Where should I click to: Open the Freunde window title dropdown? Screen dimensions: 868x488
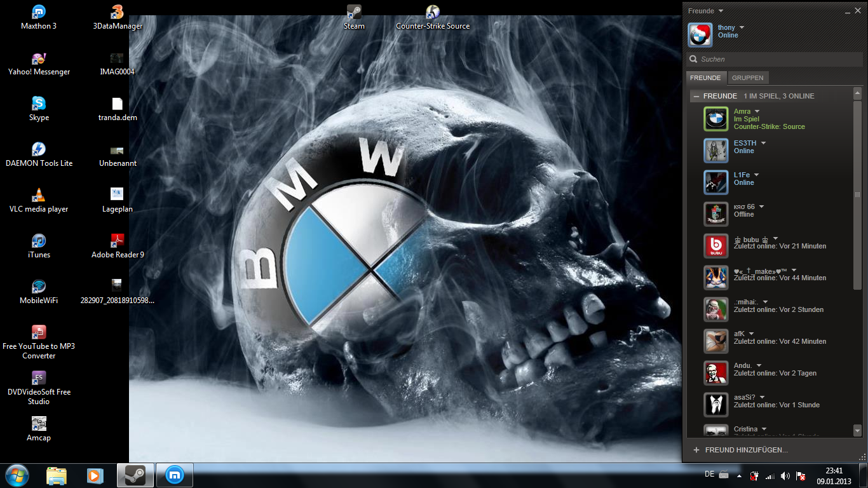pyautogui.click(x=721, y=11)
